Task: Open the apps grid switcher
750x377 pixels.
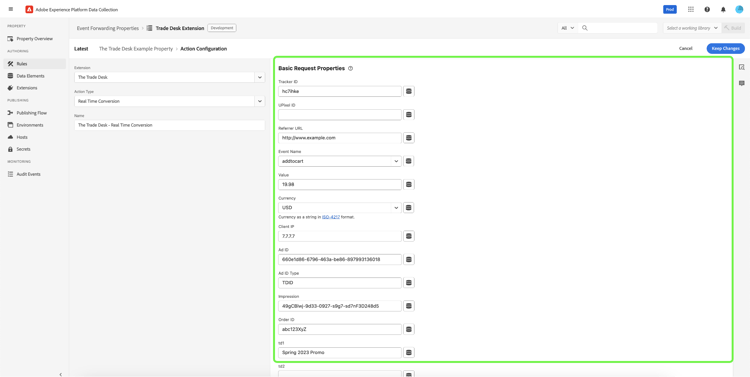Action: point(691,9)
